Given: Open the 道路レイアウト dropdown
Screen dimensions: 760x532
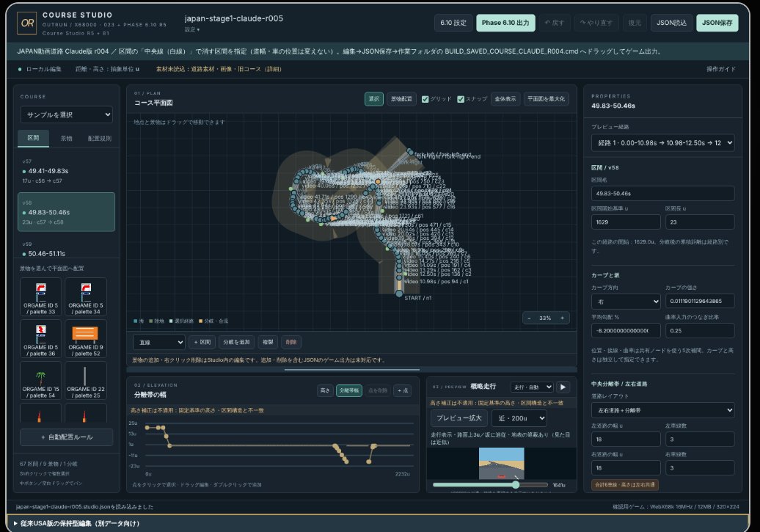Looking at the screenshot, I should pos(662,410).
